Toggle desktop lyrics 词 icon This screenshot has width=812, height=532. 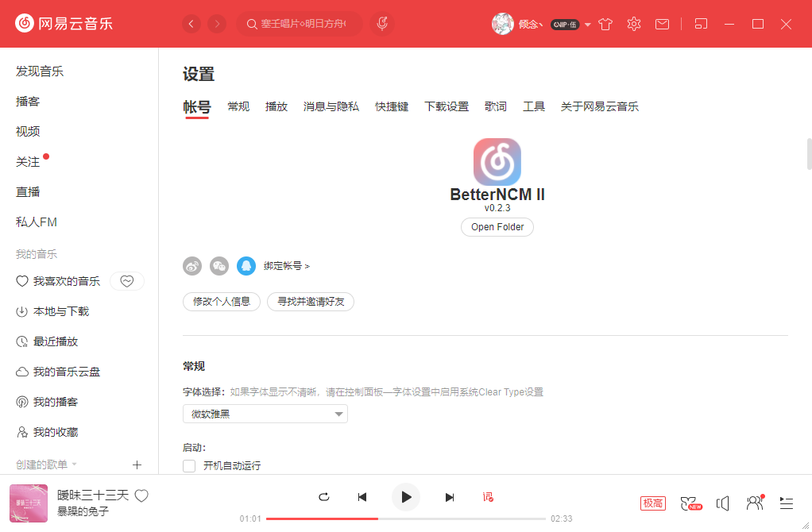tap(488, 497)
